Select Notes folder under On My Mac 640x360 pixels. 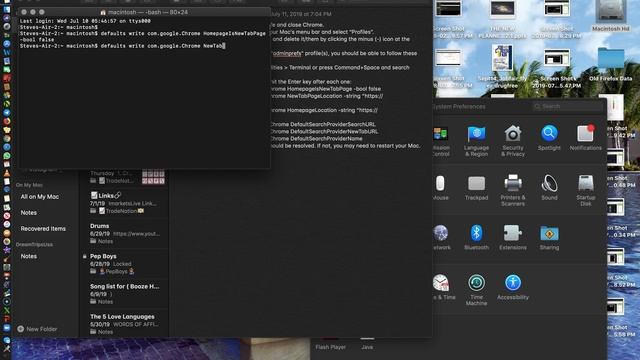click(29, 213)
